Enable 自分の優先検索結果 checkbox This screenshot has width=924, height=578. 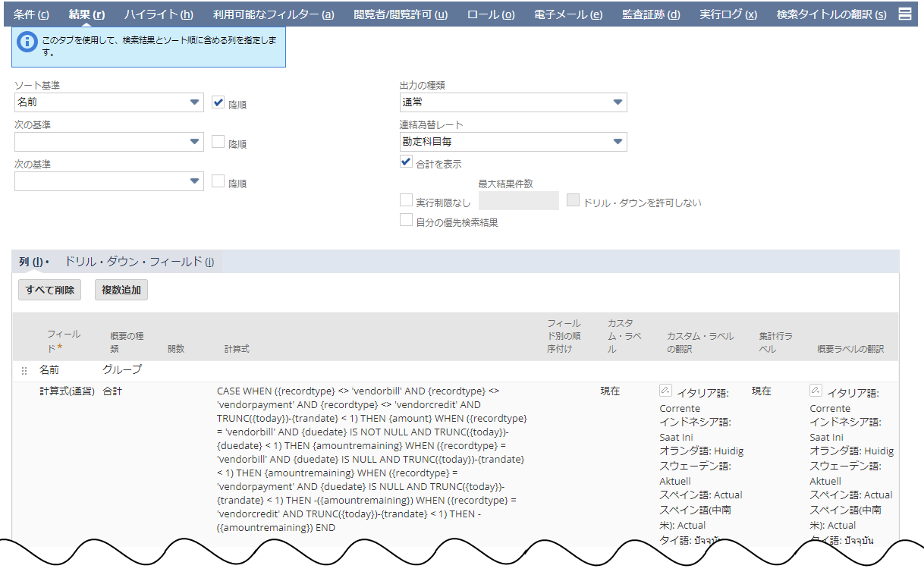[x=407, y=221]
